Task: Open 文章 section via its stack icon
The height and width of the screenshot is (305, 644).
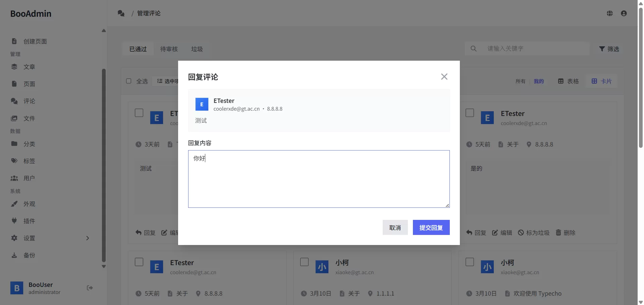Action: pos(14,67)
